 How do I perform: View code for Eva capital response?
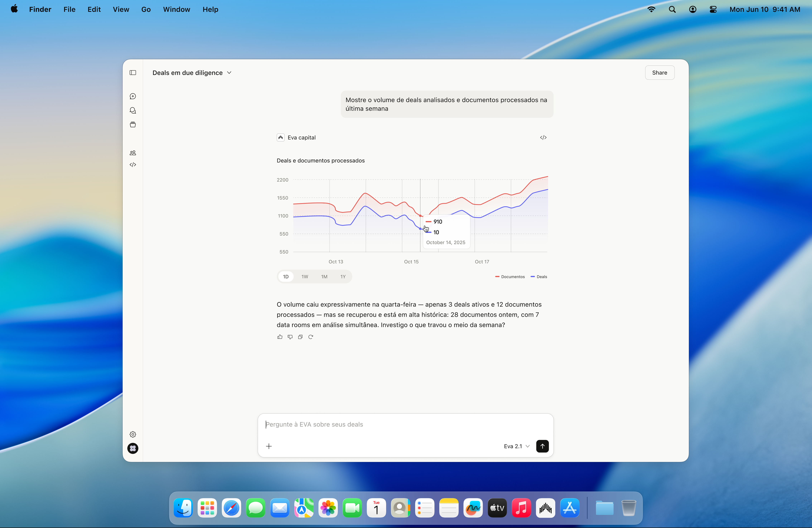coord(543,138)
